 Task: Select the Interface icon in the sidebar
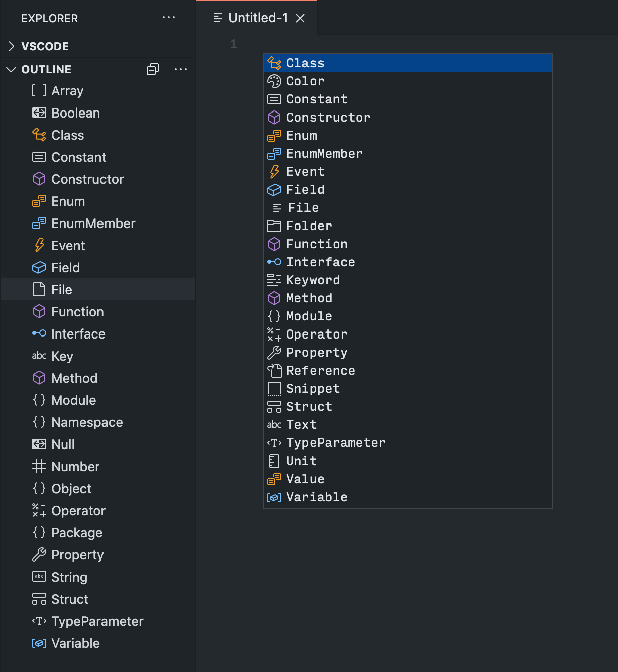39,333
